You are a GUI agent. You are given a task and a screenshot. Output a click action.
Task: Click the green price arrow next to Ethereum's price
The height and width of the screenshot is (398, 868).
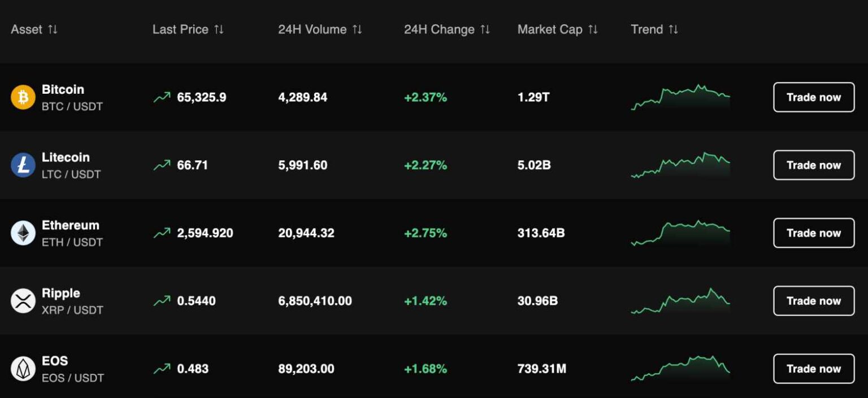[162, 232]
